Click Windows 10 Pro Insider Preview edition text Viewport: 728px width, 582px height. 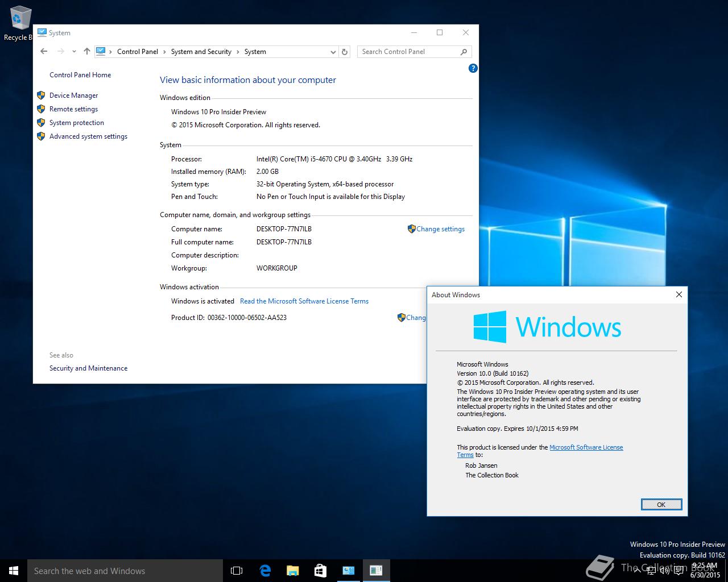(x=218, y=112)
